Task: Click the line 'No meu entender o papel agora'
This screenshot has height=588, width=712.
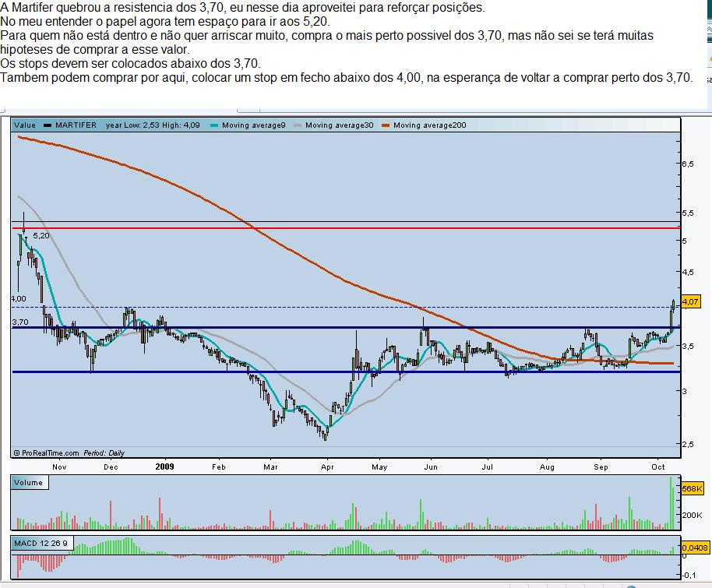Action: 165,21
